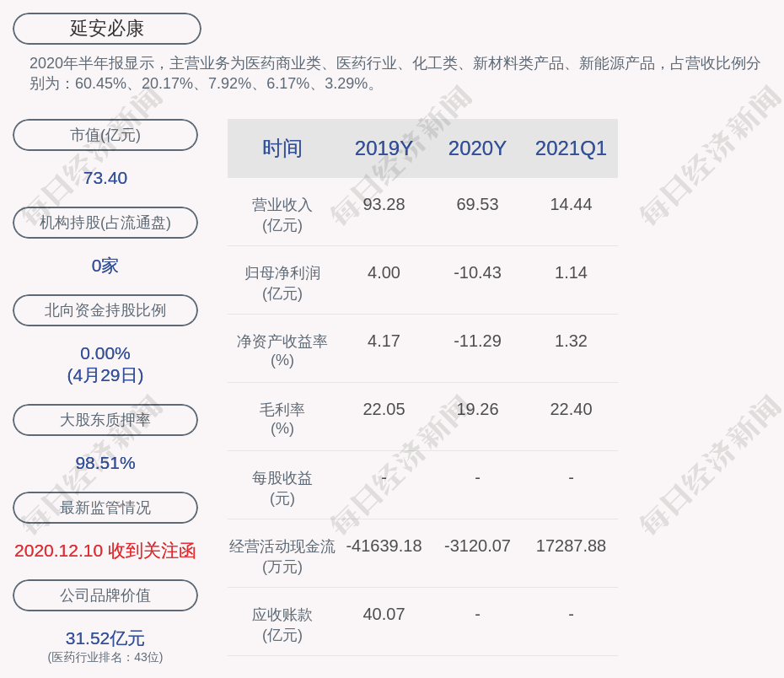
Task: Click the 净资产收益率 (%) row label
Action: tap(282, 351)
